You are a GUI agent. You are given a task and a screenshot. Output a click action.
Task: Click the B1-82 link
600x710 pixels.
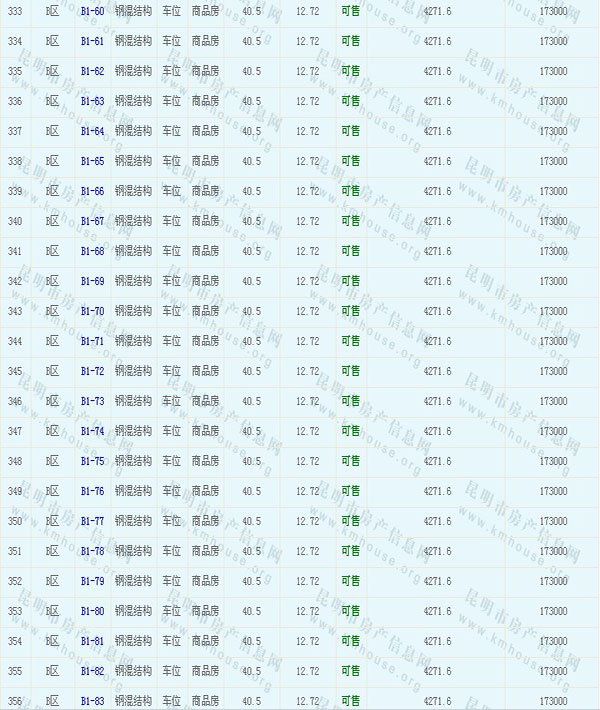[x=92, y=672]
